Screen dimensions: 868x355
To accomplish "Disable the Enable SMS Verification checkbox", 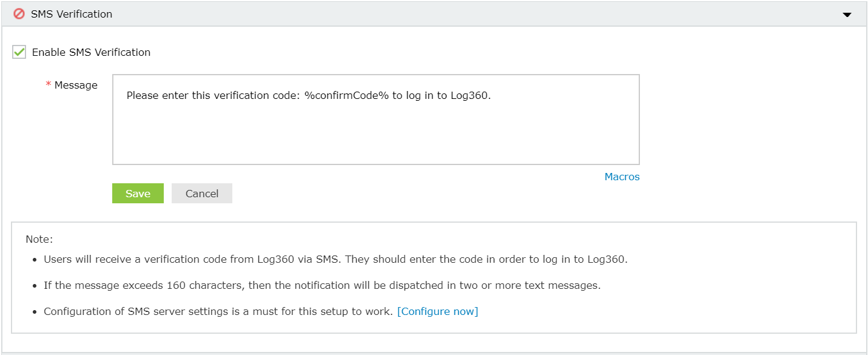I will (x=18, y=52).
